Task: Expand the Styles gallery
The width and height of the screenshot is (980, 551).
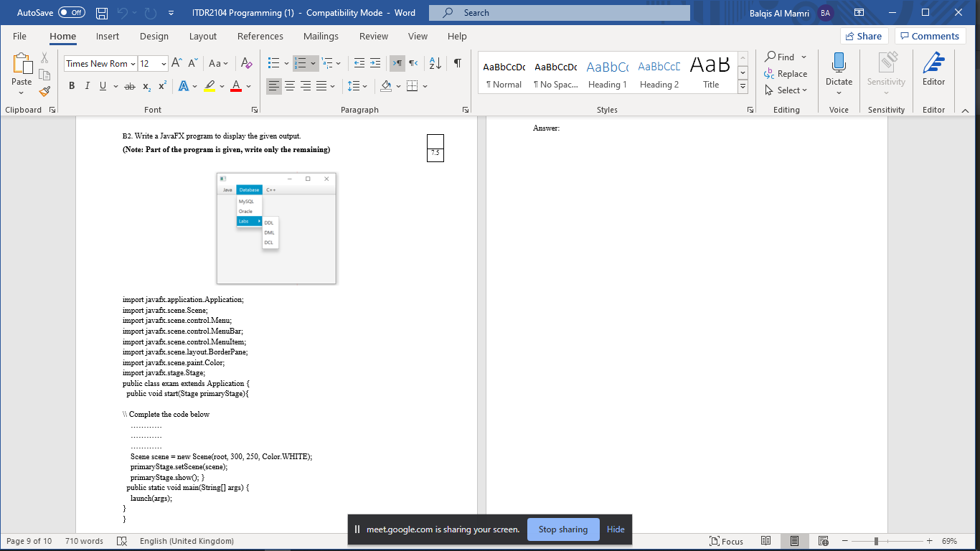Action: [x=743, y=87]
